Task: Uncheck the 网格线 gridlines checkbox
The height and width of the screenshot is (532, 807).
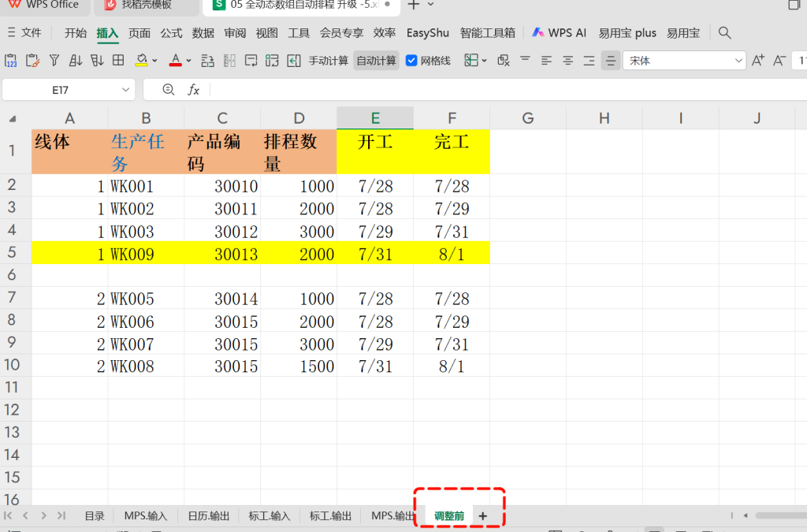Action: point(411,61)
